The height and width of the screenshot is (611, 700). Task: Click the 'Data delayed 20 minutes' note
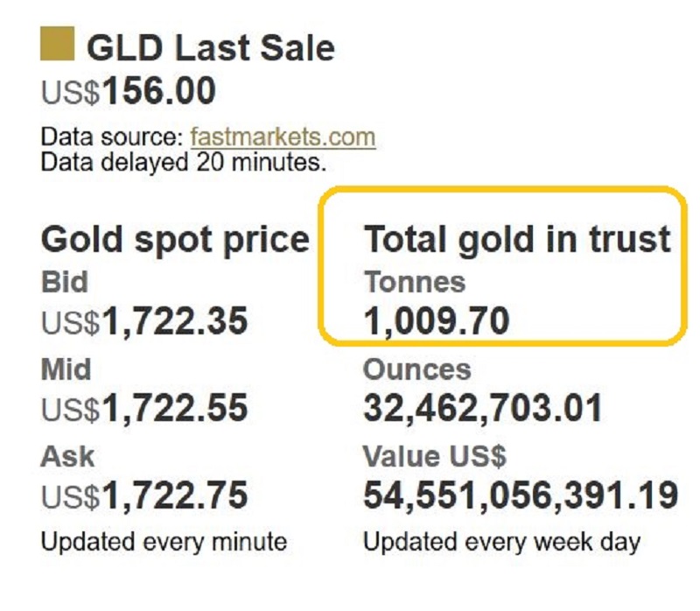[183, 161]
